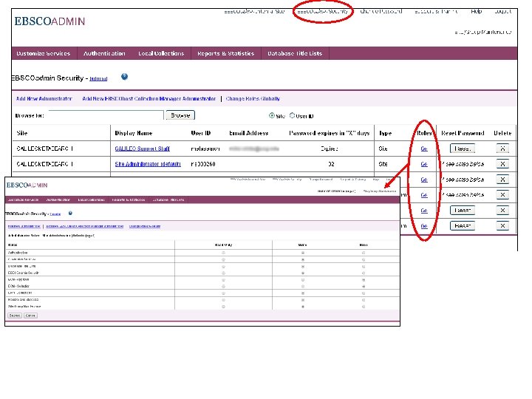This screenshot has width=532, height=399.
Task: Click Submit in the inset roles window
Action: pyautogui.click(x=15, y=316)
